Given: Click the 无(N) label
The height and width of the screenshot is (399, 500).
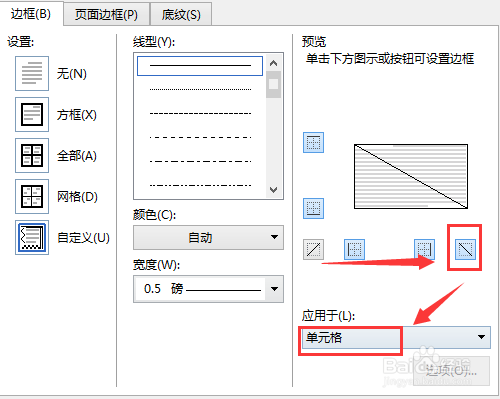Looking at the screenshot, I should click(x=72, y=73).
